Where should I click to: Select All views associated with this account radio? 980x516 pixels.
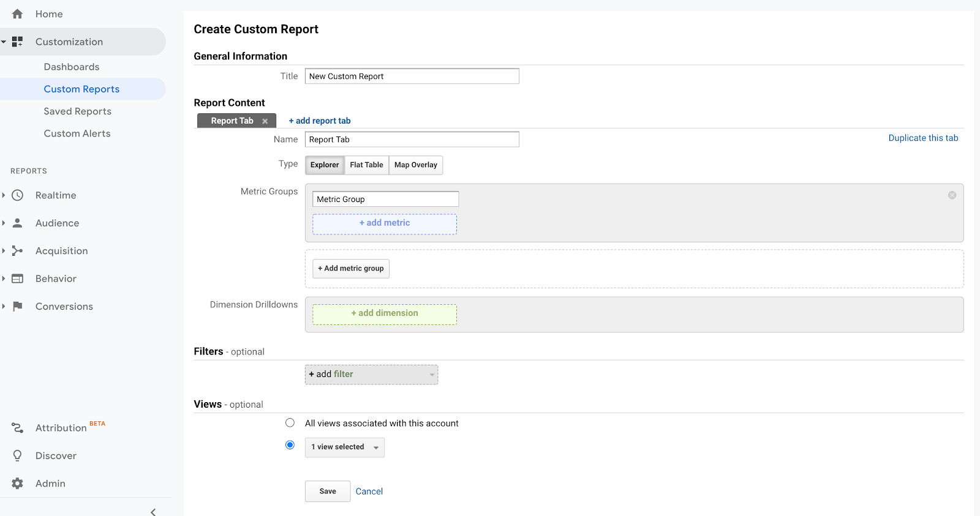click(290, 423)
